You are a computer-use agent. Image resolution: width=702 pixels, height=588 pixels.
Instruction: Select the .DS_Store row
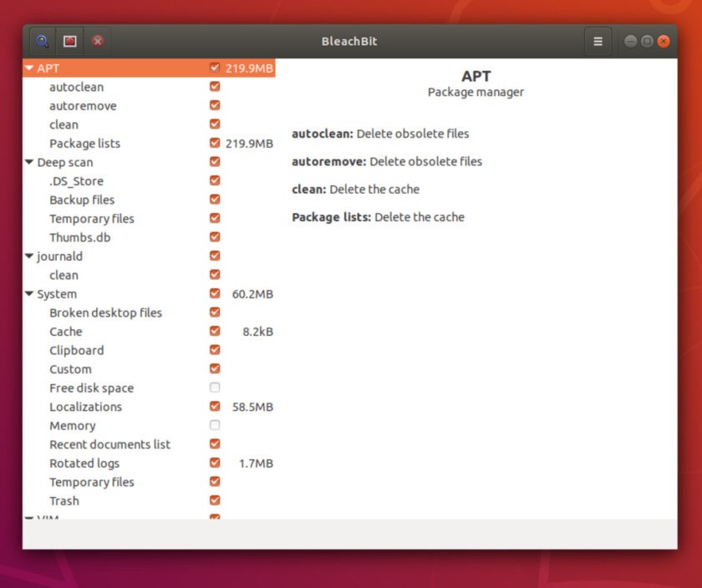click(x=149, y=180)
